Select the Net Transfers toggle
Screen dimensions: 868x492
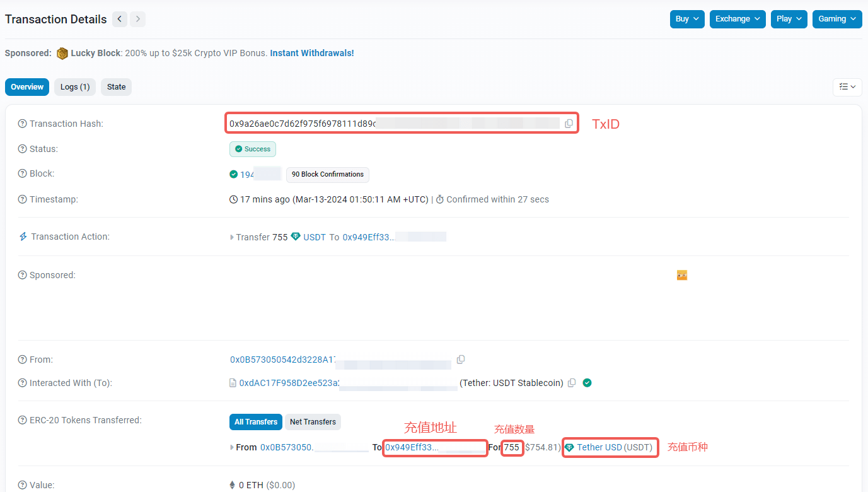(x=313, y=422)
